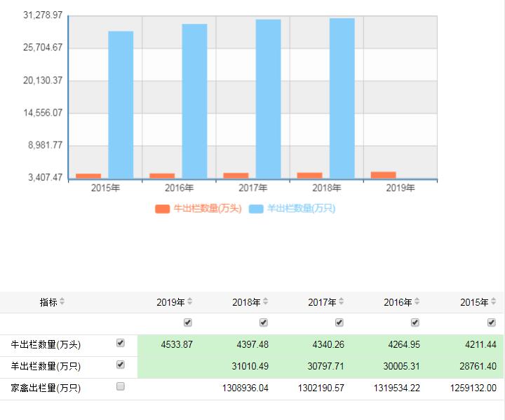Uncheck the 羊出栏数量(万只) row checkbox
505x420 pixels.
120,365
